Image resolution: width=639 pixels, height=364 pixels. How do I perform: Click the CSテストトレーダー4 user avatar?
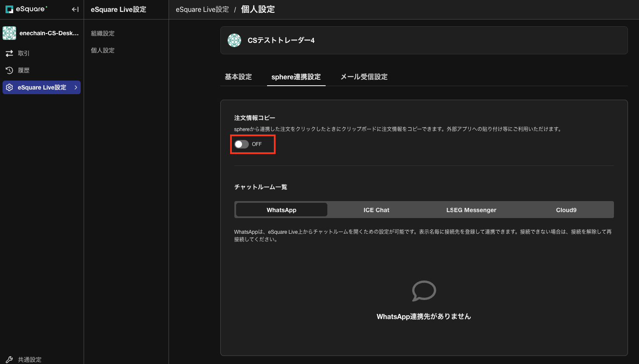[x=234, y=40]
